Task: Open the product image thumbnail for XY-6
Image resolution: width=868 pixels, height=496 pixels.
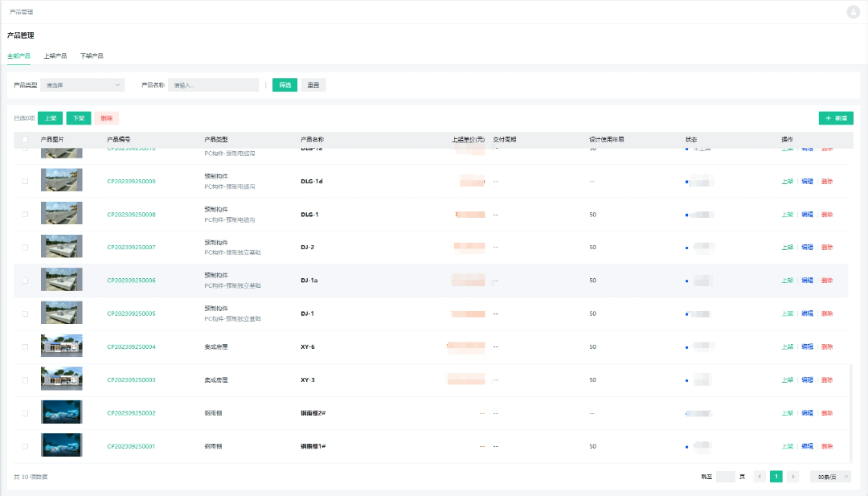Action: click(62, 346)
